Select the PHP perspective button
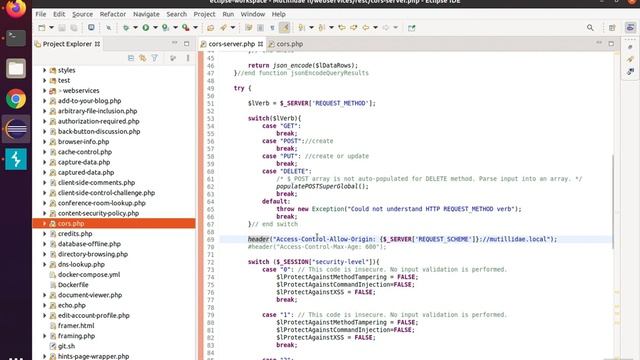 [x=630, y=28]
